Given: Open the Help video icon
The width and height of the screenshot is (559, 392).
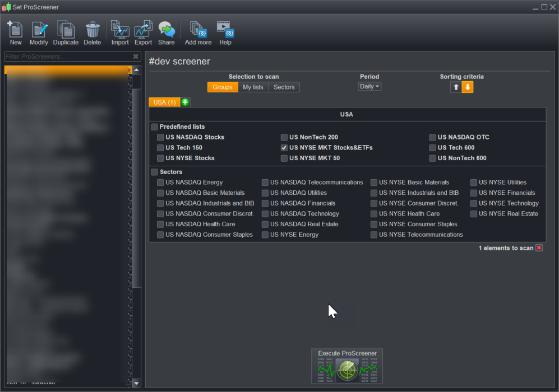Looking at the screenshot, I should pyautogui.click(x=225, y=32).
